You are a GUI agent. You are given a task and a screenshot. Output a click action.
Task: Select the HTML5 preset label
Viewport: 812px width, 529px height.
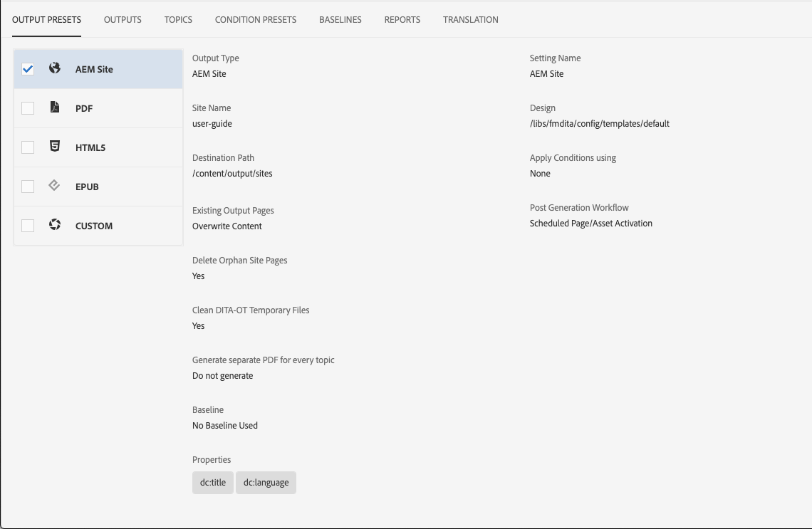[90, 147]
